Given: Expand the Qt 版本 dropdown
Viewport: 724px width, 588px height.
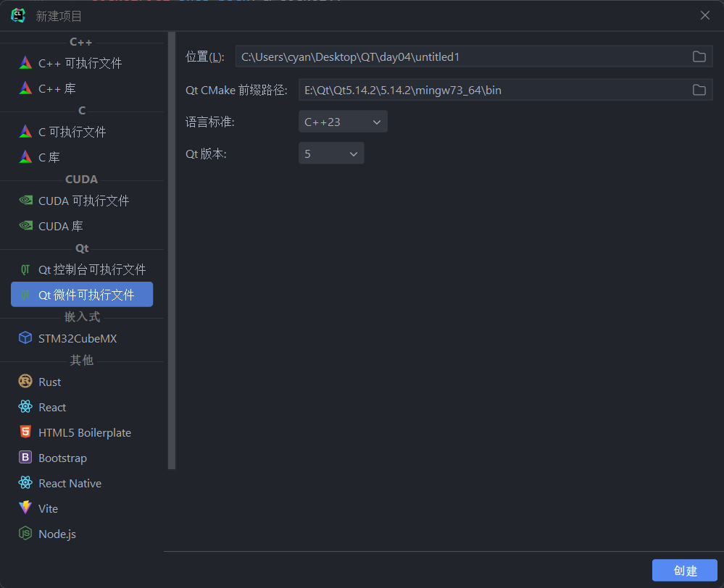Looking at the screenshot, I should (331, 154).
